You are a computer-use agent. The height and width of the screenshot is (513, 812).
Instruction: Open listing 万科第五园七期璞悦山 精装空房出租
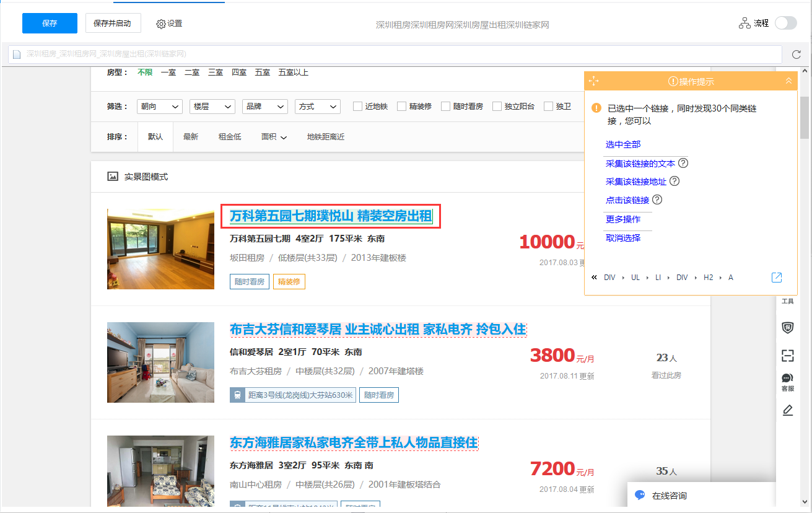point(331,216)
